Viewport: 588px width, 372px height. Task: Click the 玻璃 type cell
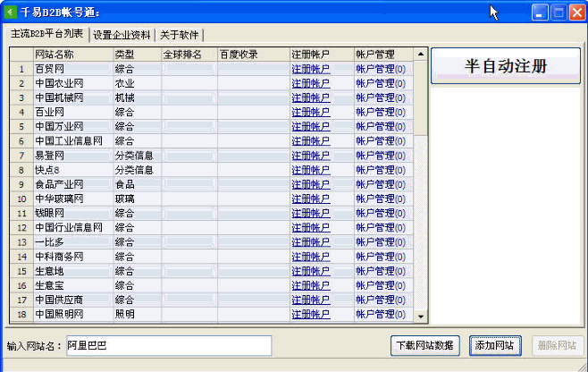[138, 199]
